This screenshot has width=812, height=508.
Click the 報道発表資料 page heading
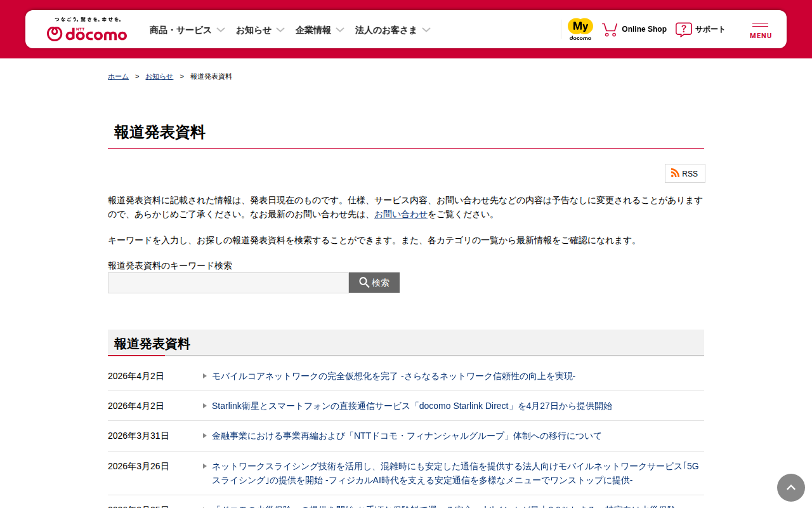tap(160, 132)
